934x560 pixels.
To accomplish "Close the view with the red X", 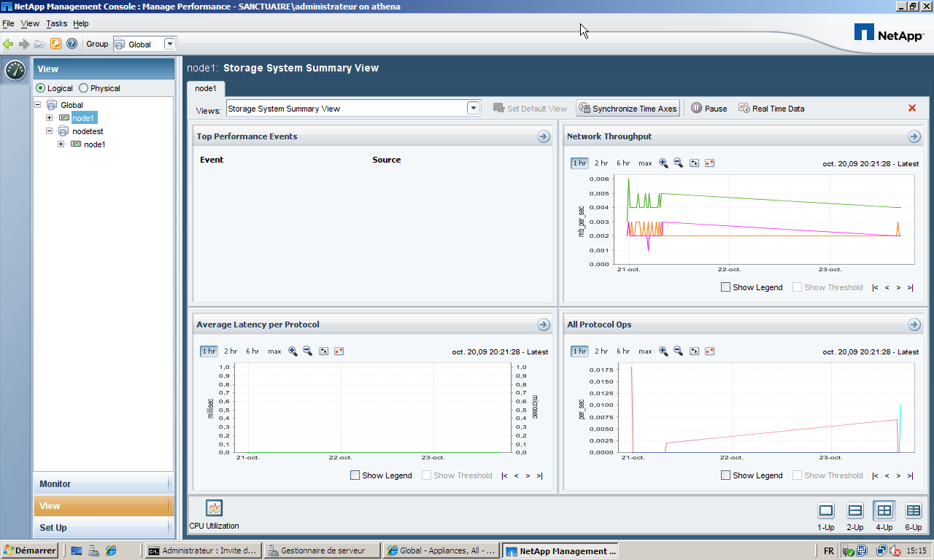I will click(911, 108).
